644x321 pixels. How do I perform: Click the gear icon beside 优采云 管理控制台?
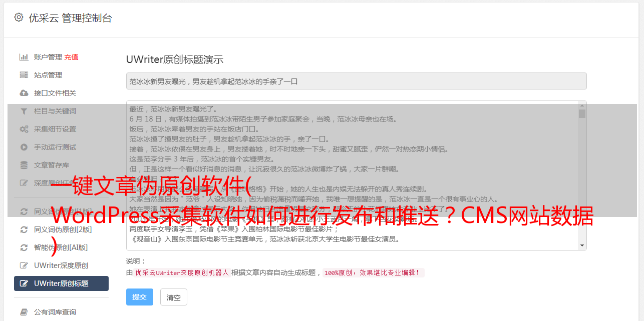[x=19, y=17]
